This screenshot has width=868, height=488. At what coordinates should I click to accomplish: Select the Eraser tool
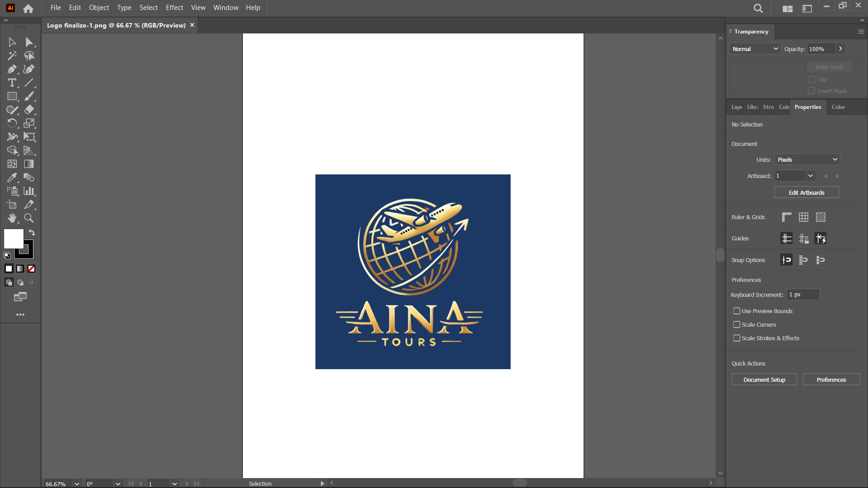(x=29, y=110)
